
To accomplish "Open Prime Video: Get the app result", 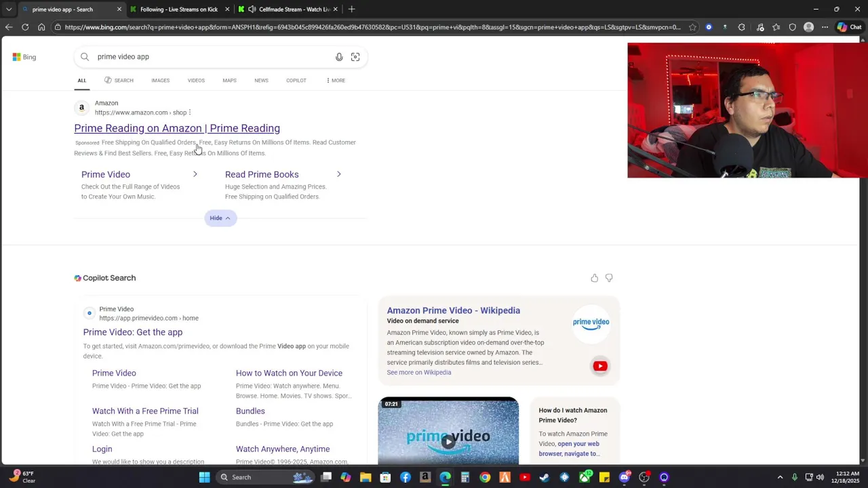I will pos(133,332).
